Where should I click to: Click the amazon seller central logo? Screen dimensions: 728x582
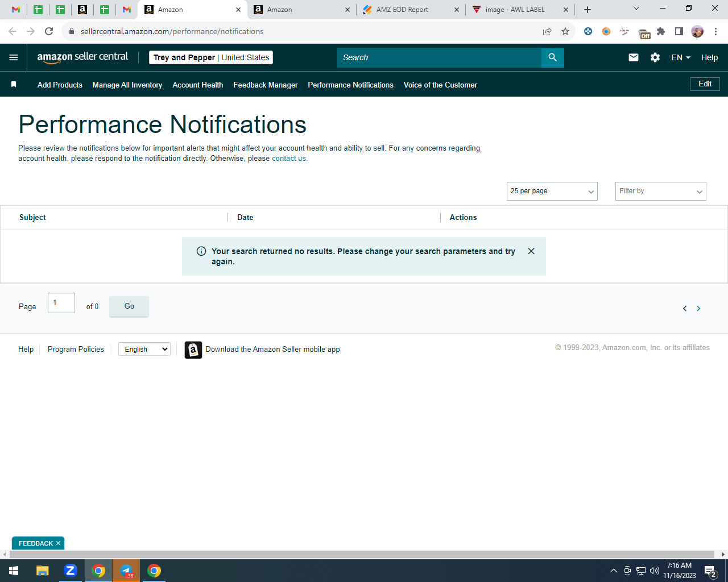click(82, 57)
